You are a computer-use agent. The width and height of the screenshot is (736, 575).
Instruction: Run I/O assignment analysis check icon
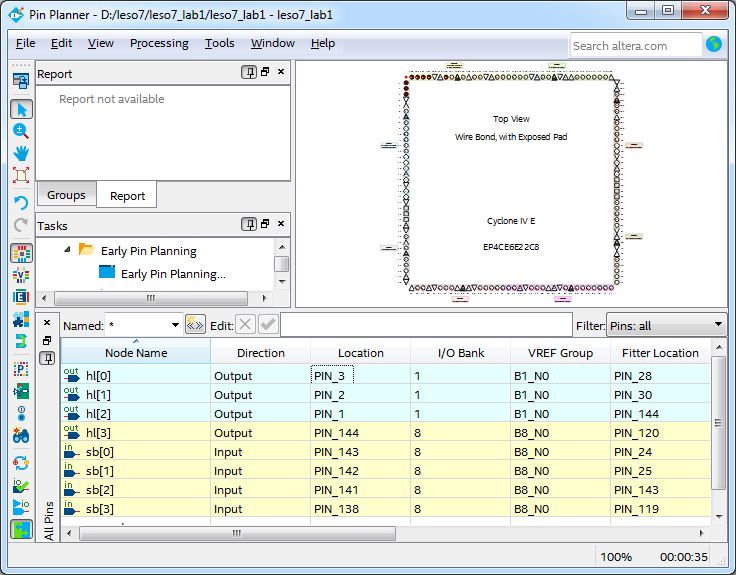21,485
